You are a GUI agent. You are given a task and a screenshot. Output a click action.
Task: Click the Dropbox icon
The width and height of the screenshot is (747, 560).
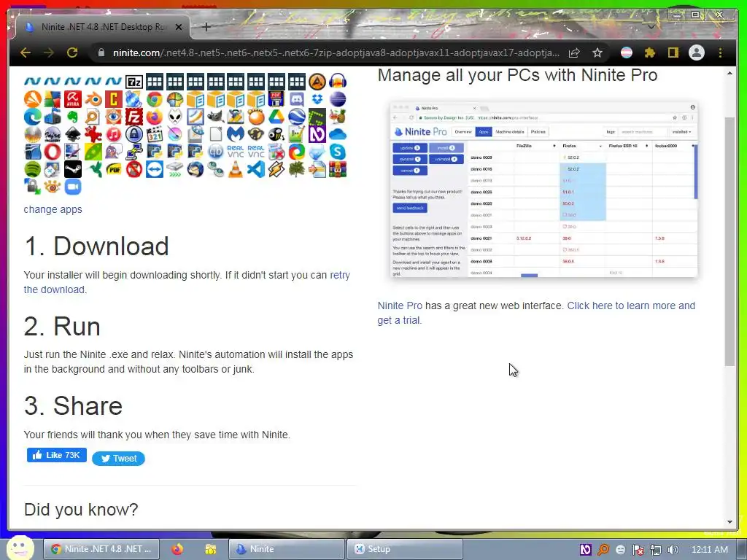pos(317,99)
